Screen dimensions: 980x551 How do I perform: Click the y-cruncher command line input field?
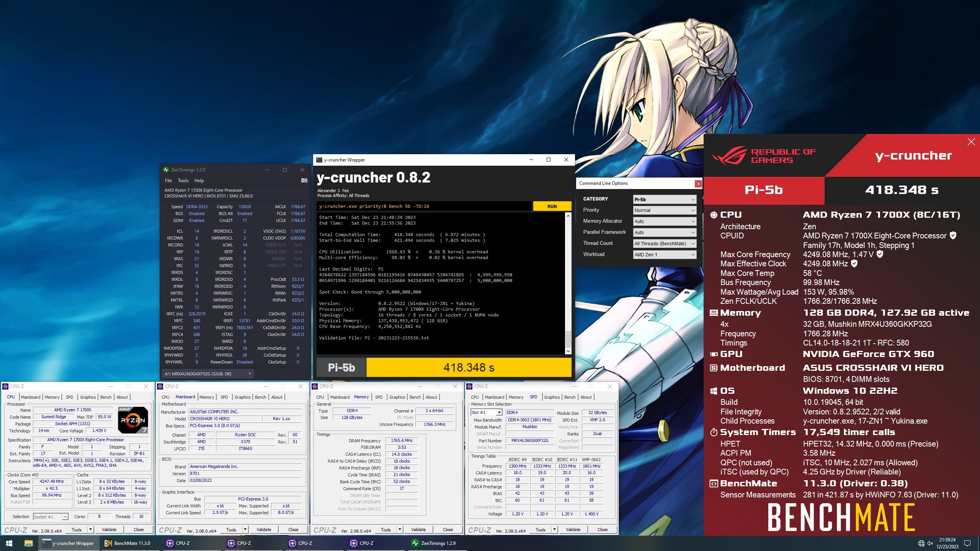[424, 206]
